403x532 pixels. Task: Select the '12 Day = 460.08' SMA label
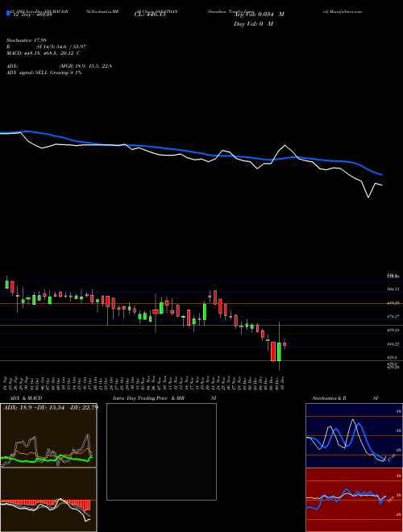pyautogui.click(x=31, y=15)
